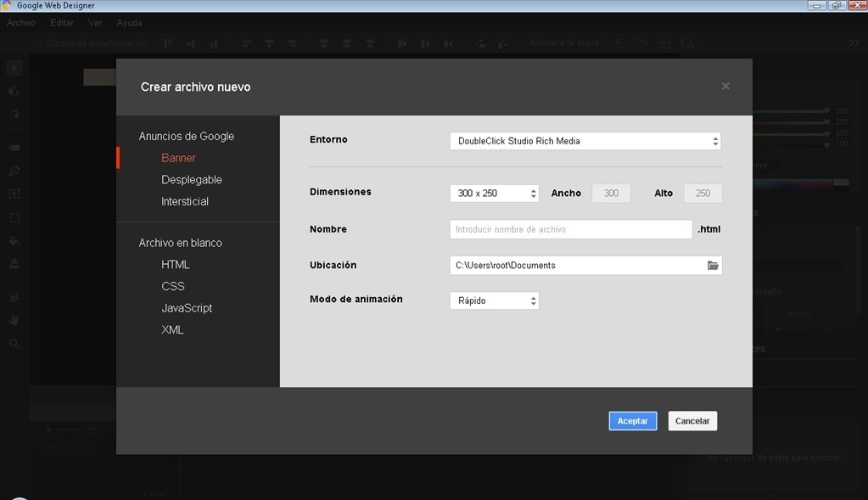Select the Shape rectangle tool in left toolbar

point(14,217)
